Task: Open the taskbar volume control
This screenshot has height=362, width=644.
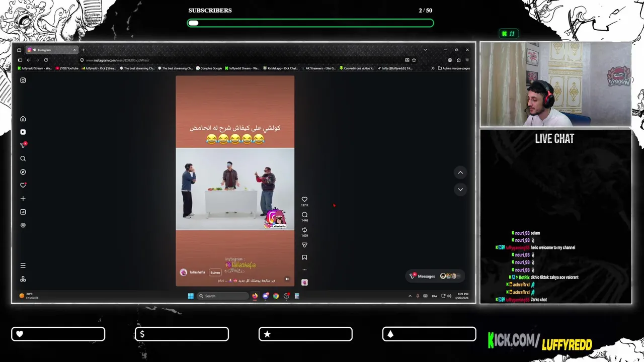Action: pyautogui.click(x=449, y=296)
